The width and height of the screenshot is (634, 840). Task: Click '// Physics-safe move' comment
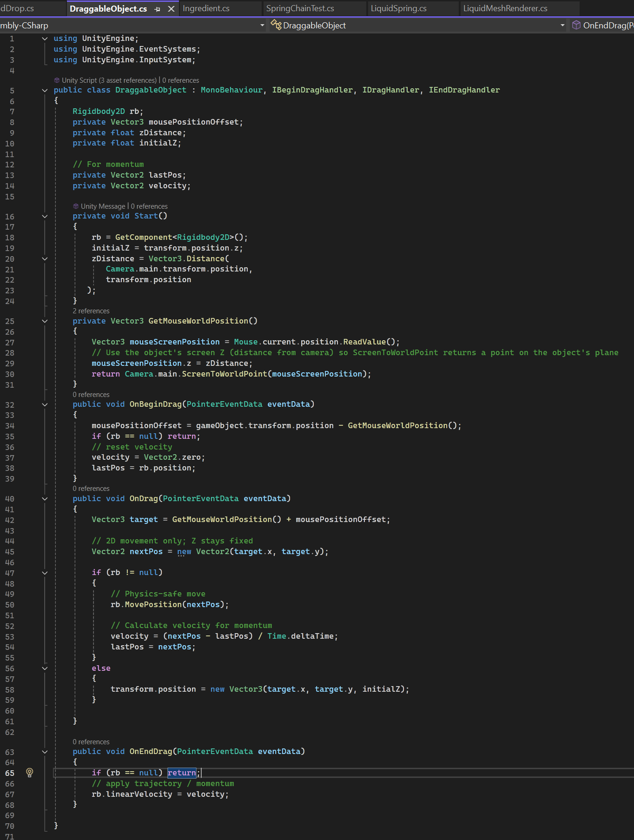coord(158,594)
